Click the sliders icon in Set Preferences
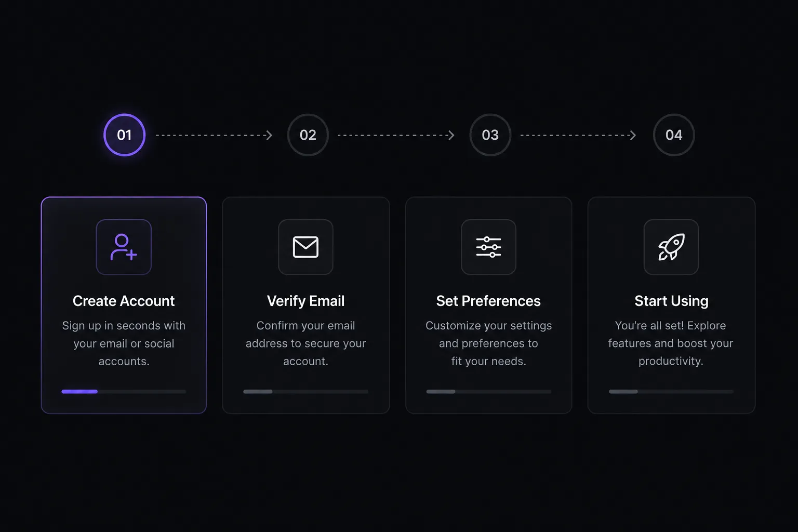Image resolution: width=798 pixels, height=532 pixels. [488, 247]
